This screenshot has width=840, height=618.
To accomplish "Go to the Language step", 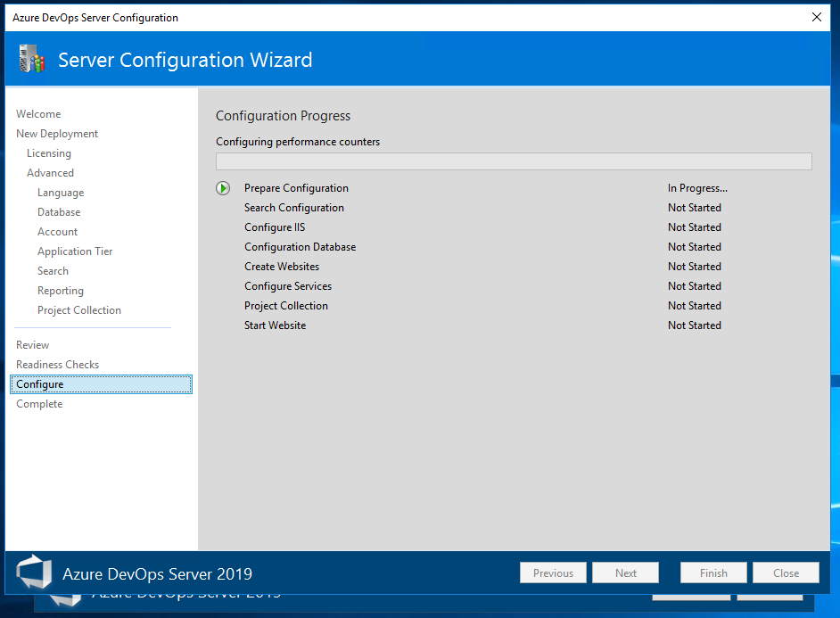I will 61,193.
